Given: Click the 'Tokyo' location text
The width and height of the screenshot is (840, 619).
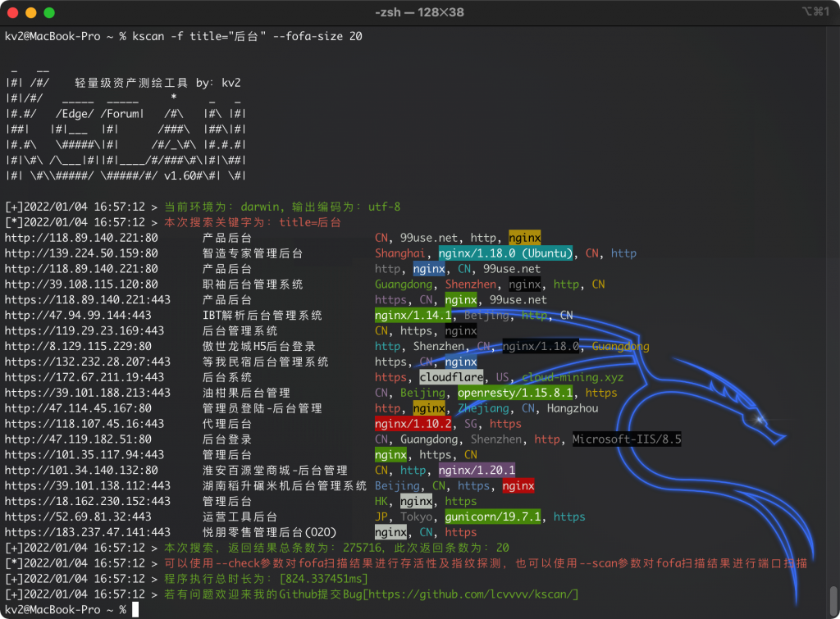Looking at the screenshot, I should [416, 517].
